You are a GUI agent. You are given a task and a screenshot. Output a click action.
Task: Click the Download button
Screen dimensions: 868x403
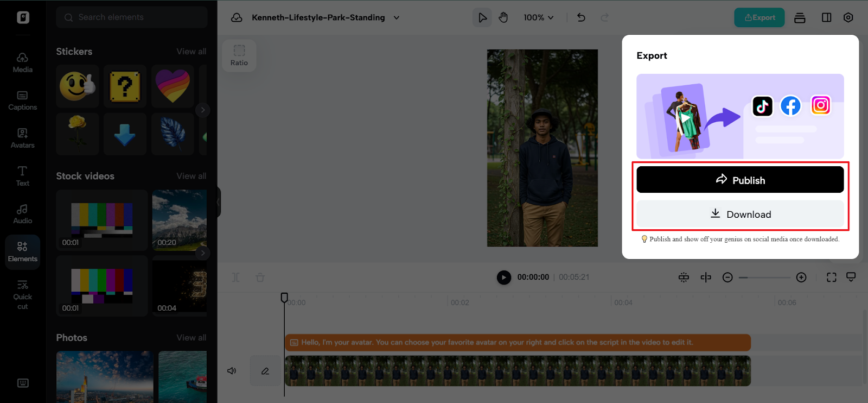(x=740, y=215)
